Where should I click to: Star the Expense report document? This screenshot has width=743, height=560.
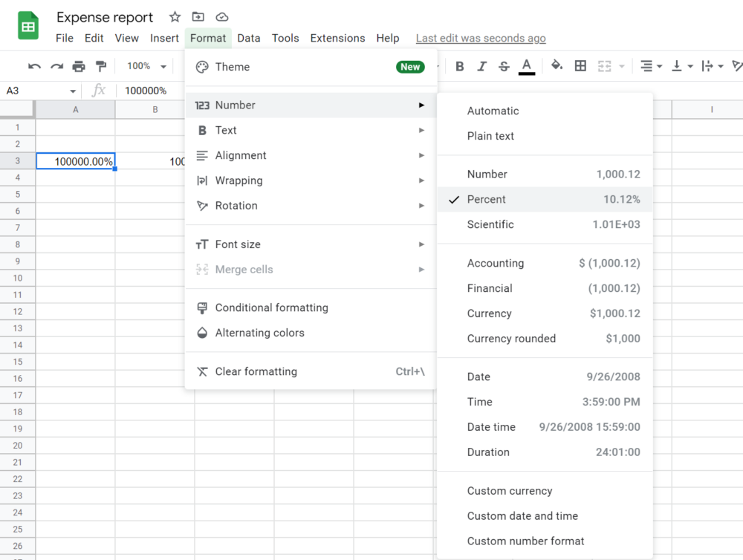pos(175,16)
